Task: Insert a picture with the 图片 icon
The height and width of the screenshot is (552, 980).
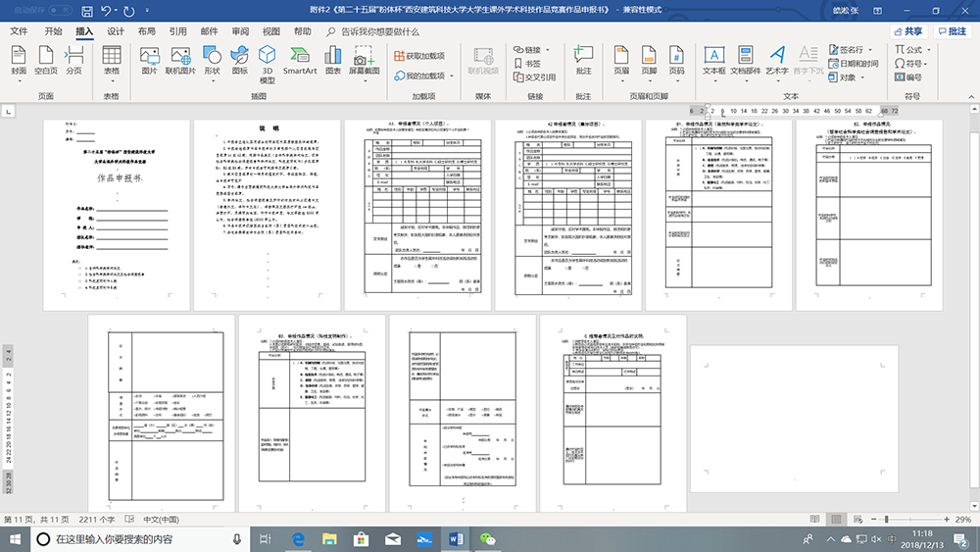Action: point(149,59)
